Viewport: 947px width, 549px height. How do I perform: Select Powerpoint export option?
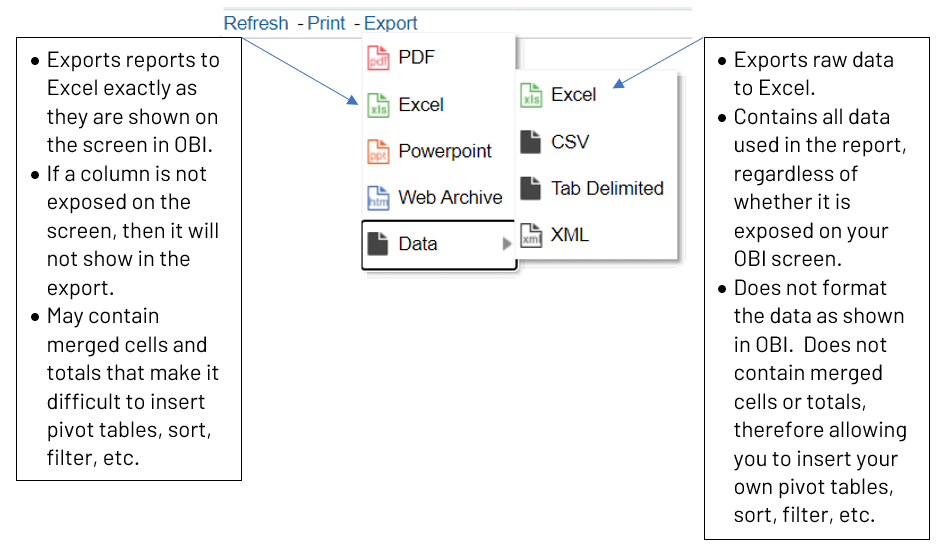pyautogui.click(x=445, y=151)
